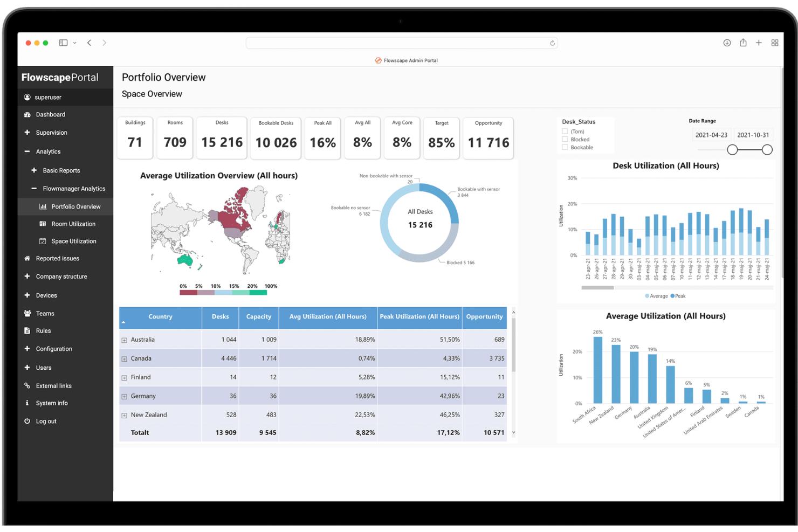Image resolution: width=798 pixels, height=532 pixels.
Task: Sort table by Country column header
Action: [x=160, y=317]
